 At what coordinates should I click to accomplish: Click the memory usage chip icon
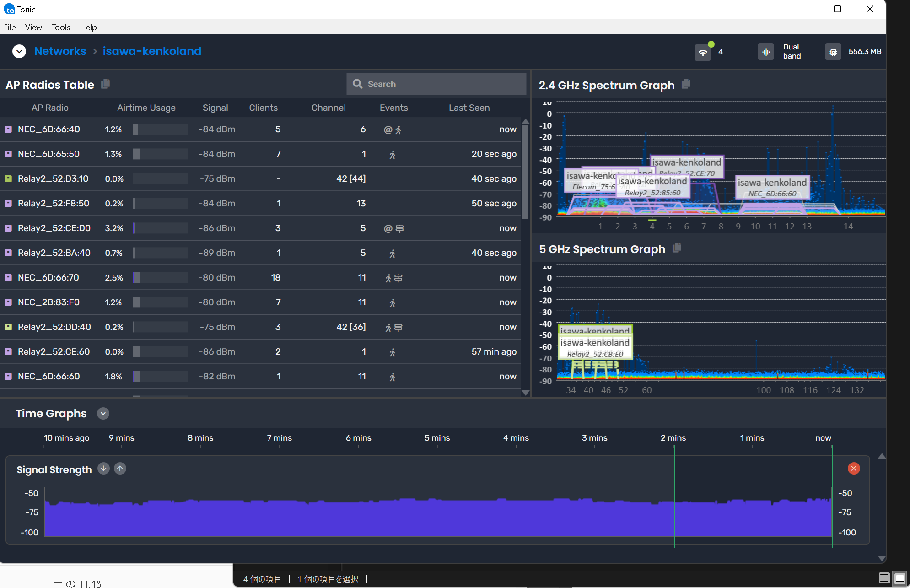(x=833, y=52)
